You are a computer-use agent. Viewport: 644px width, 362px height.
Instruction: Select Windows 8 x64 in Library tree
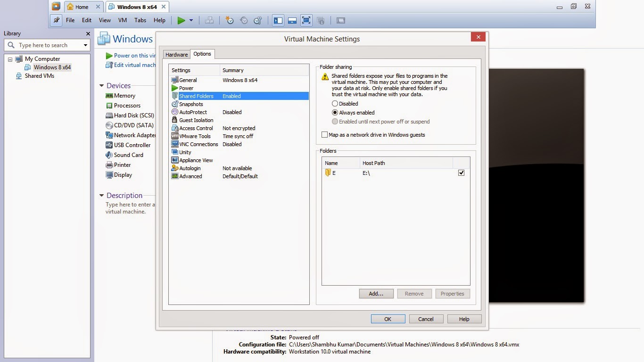(52, 67)
